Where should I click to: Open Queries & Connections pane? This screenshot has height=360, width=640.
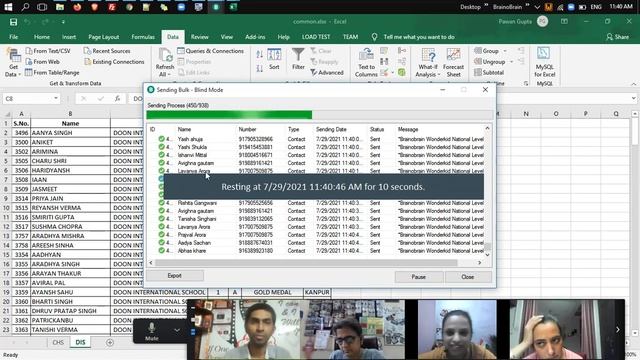pos(211,51)
